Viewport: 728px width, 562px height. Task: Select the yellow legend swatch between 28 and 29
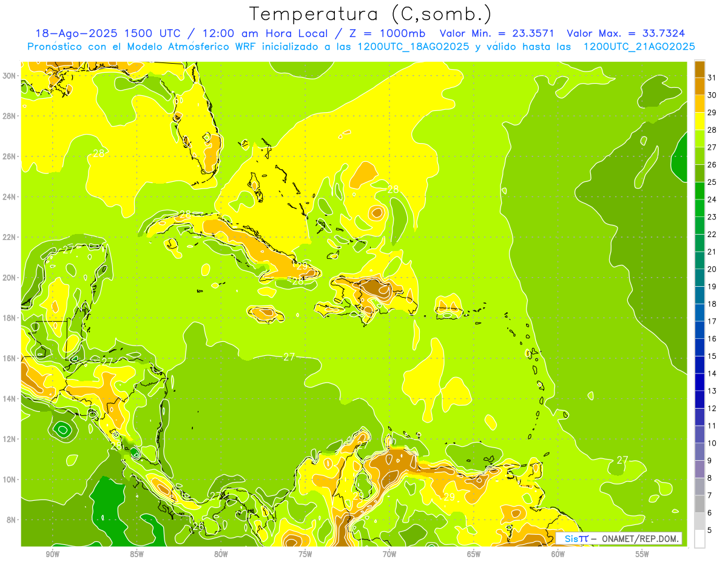click(x=699, y=121)
